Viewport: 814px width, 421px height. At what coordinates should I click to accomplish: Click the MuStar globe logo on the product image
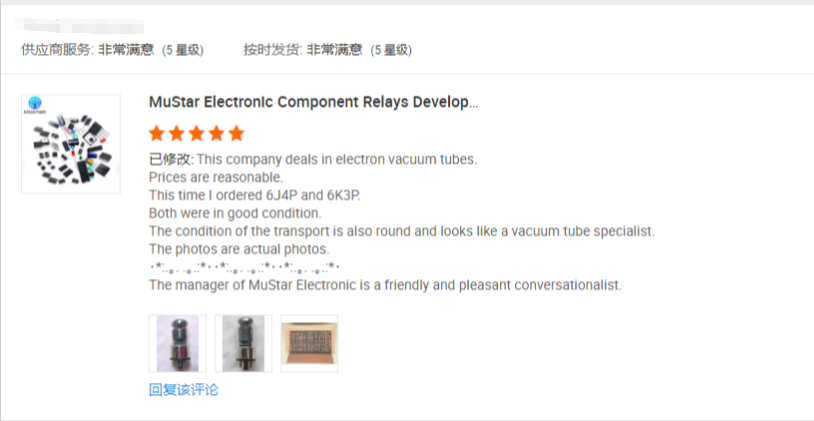pos(35,104)
